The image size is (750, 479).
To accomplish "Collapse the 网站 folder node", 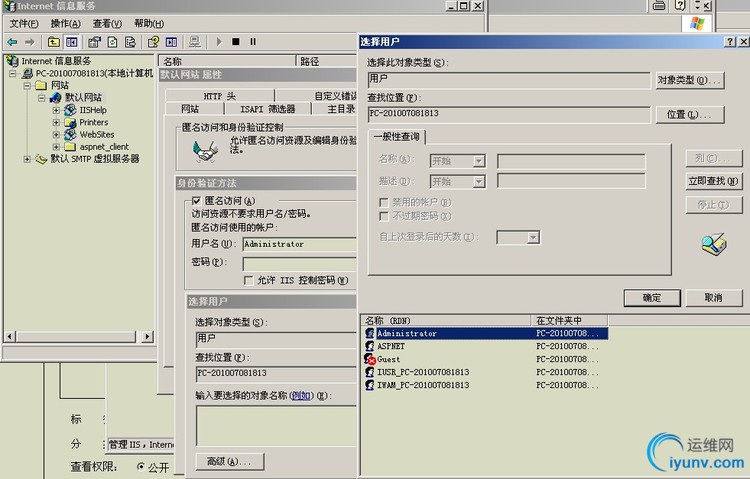I will click(x=27, y=85).
